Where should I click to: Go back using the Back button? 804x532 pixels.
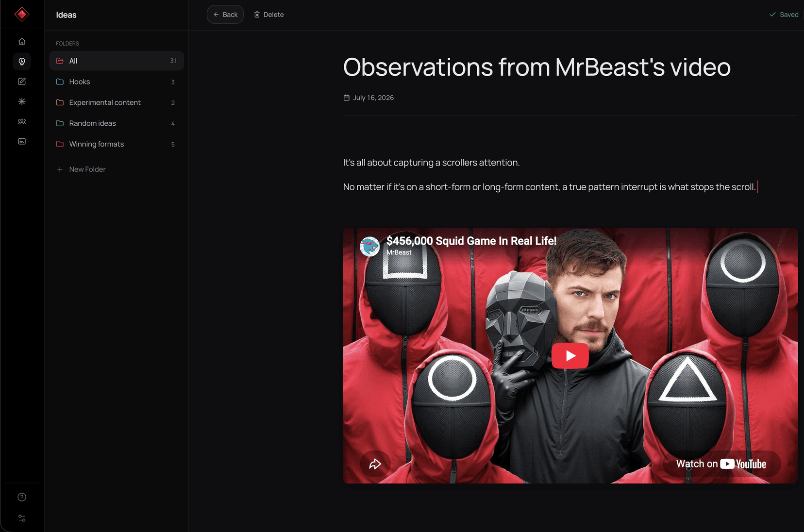click(x=225, y=15)
